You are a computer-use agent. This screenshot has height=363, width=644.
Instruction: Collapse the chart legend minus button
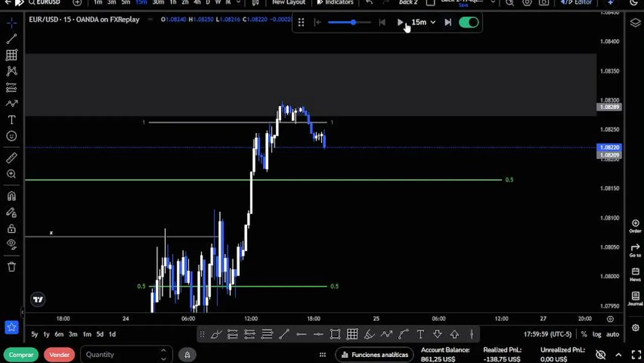pos(150,19)
